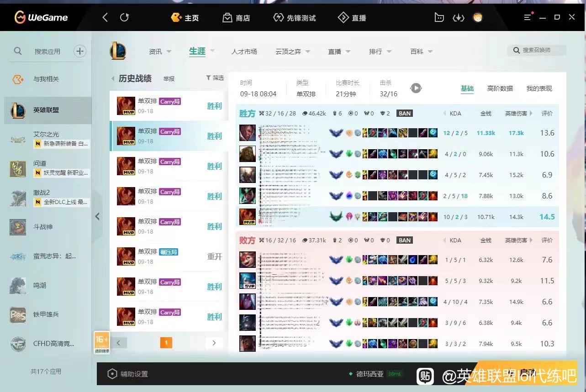Go to previous page of match history

point(119,343)
